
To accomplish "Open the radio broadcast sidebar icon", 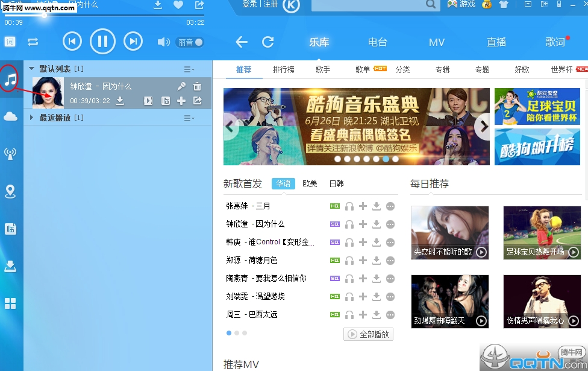I will coord(10,154).
